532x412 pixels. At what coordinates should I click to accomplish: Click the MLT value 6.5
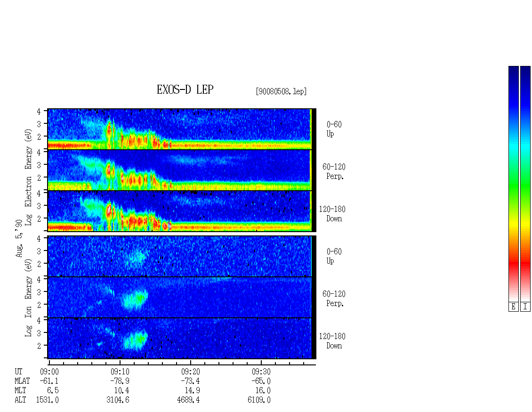click(x=53, y=391)
